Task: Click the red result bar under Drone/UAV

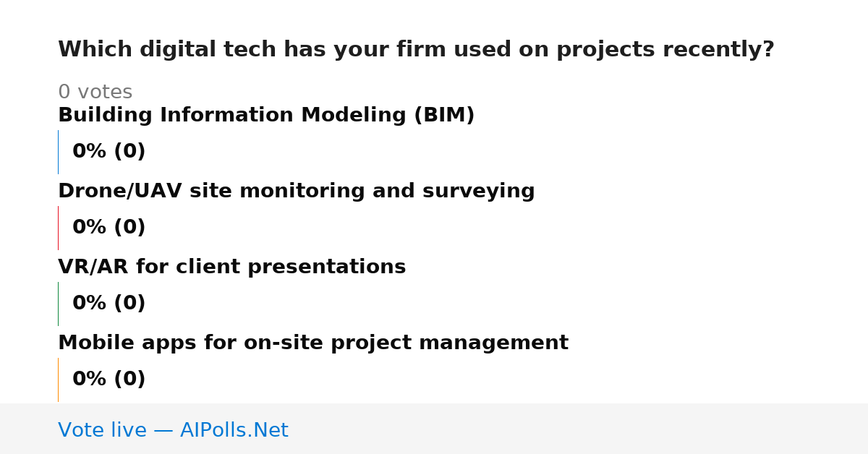Action: [58, 228]
